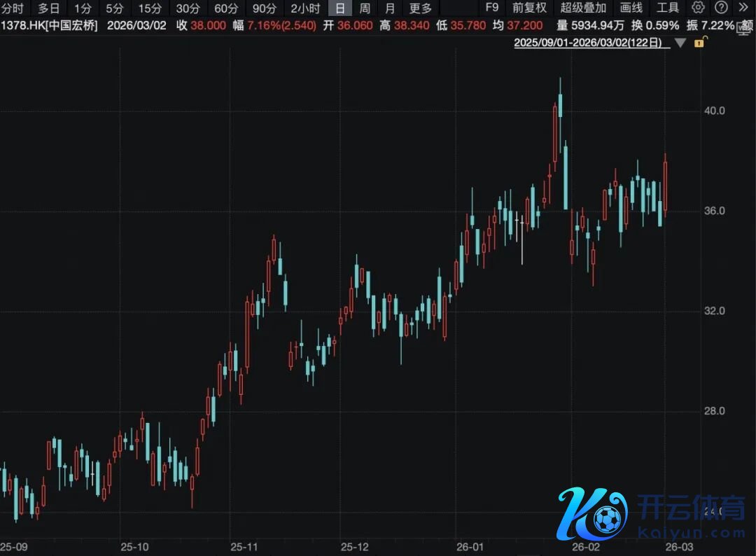756x556 pixels.
Task: Open the 前复权 adjustment selector
Action: [529, 8]
